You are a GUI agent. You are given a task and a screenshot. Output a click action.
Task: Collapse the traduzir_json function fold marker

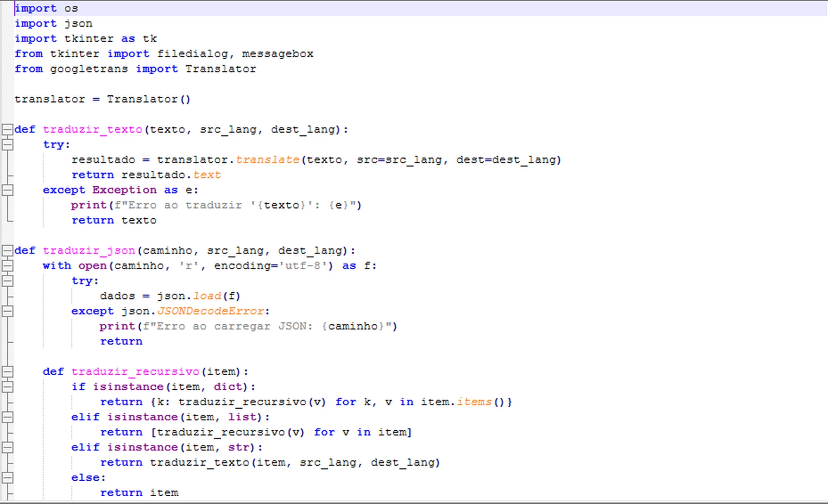[7, 250]
